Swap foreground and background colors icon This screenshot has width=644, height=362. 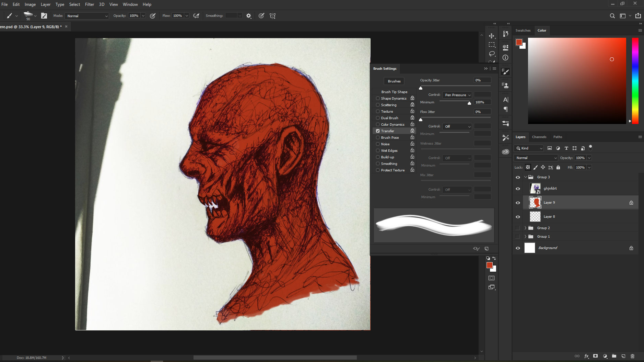(x=494, y=258)
